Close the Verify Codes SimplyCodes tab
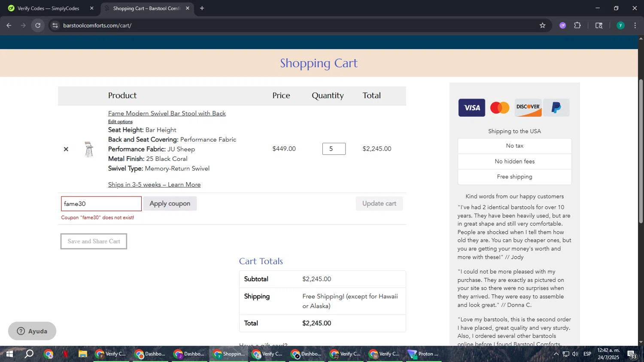 [91, 8]
